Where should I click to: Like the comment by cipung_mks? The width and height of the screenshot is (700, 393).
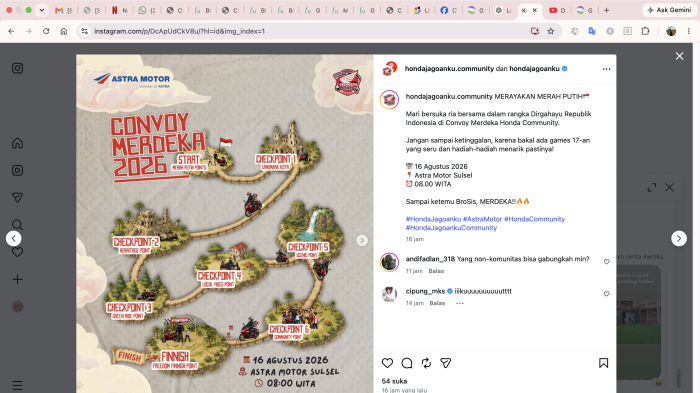click(607, 294)
